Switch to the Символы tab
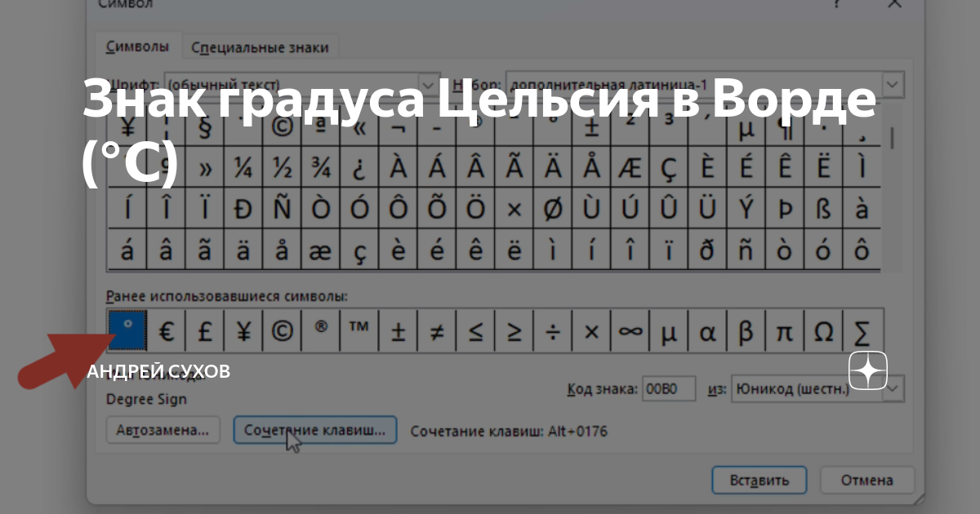 tap(137, 47)
